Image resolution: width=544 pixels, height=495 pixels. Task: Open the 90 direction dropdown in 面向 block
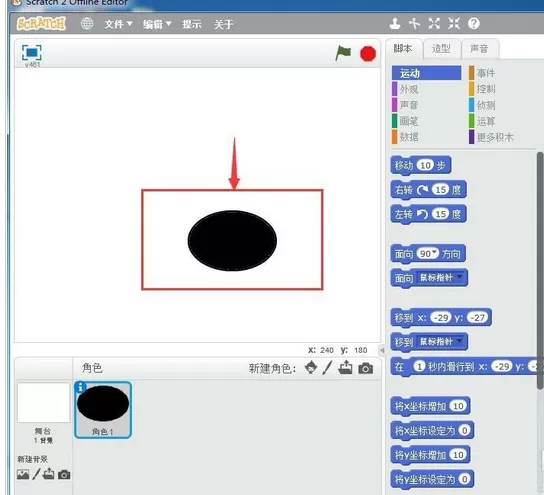point(427,254)
